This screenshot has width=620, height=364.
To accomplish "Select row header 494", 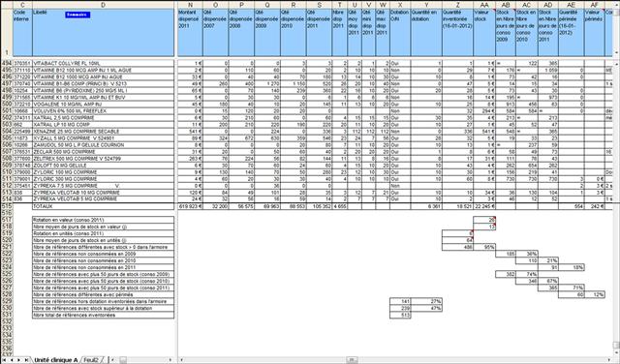I will [7, 63].
